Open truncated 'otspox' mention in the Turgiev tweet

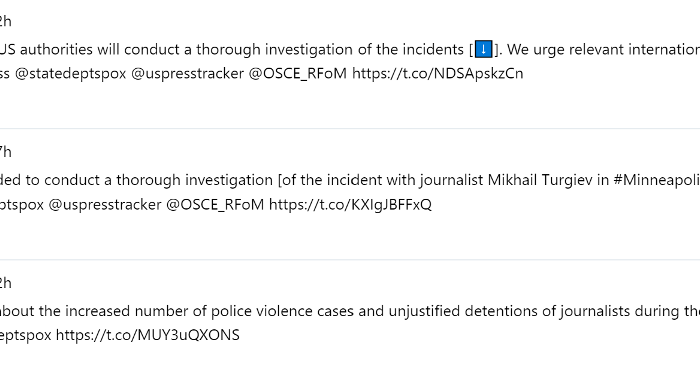click(22, 204)
